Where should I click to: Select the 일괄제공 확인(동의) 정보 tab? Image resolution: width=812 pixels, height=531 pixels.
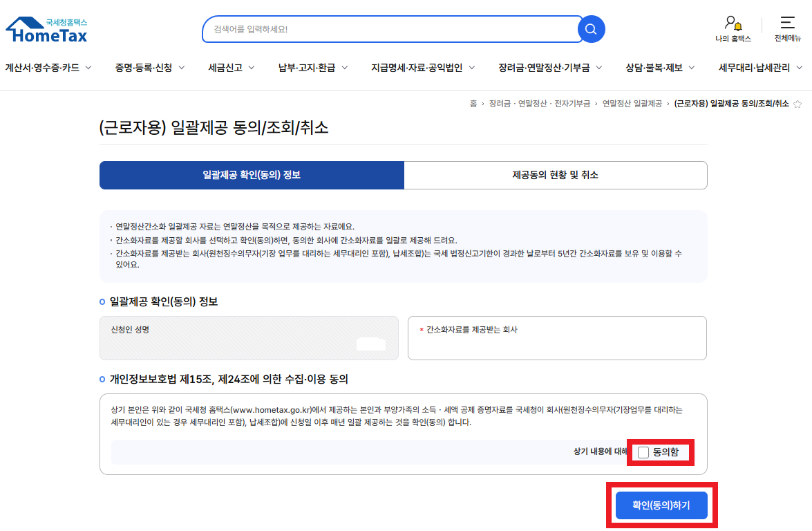252,175
